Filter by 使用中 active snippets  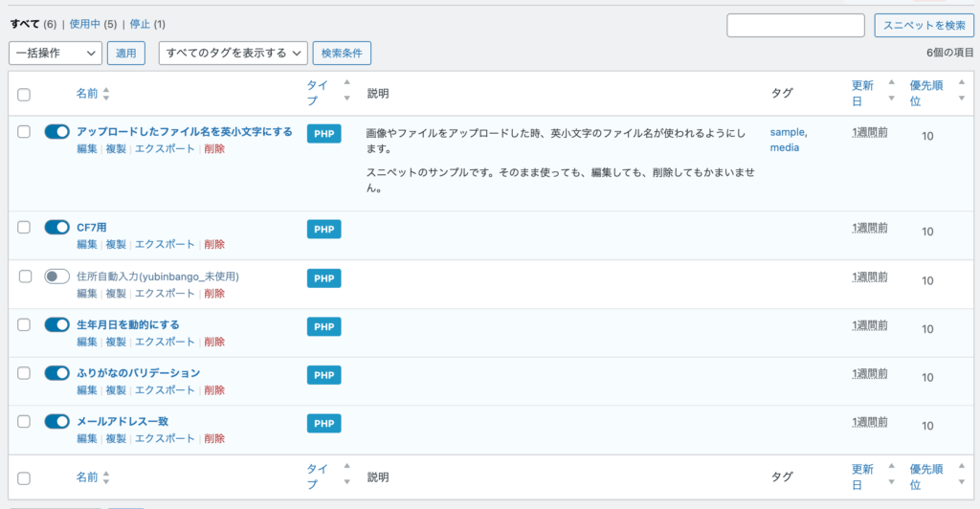(x=84, y=23)
